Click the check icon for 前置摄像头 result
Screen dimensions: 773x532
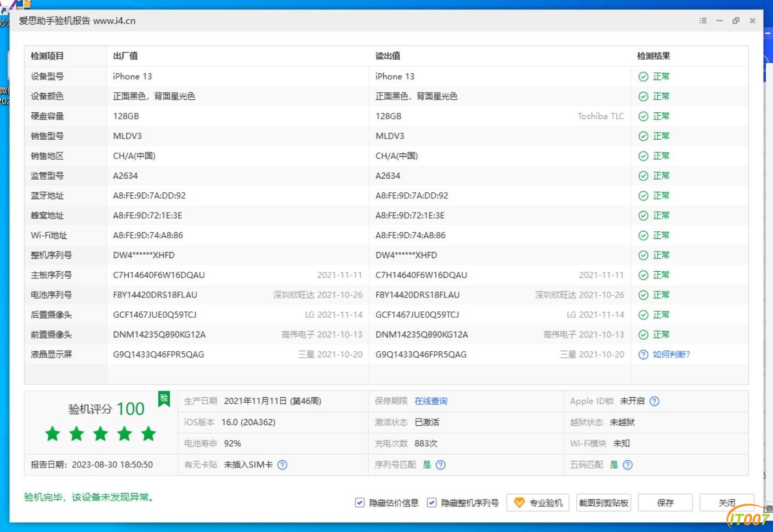[x=644, y=335]
